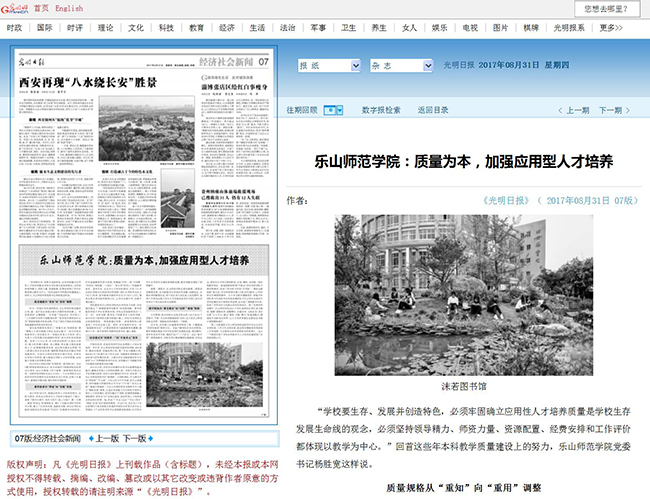The width and height of the screenshot is (650, 499).
Task: Click the Guangming logo icon
Action: (15, 8)
